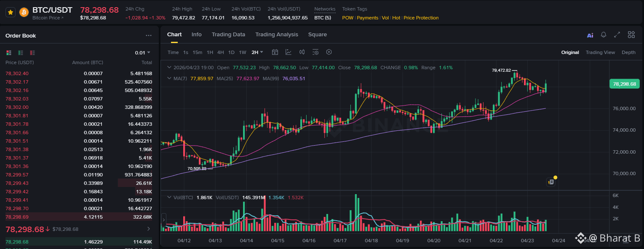The image size is (644, 249).
Task: Show sell orders only in order book
Action: coord(32,53)
